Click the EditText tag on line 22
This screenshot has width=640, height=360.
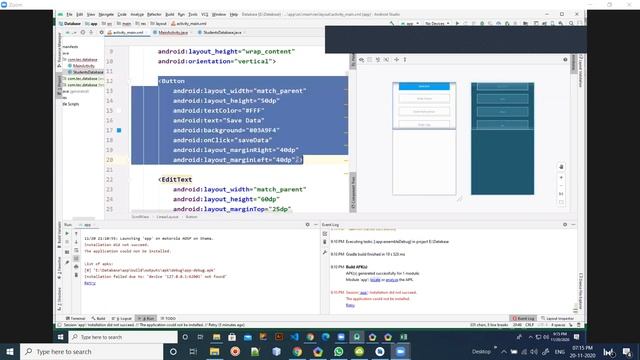click(x=175, y=180)
